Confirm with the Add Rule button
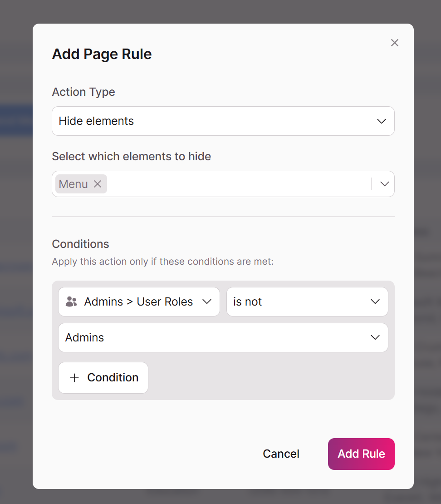441x504 pixels. pyautogui.click(x=361, y=454)
